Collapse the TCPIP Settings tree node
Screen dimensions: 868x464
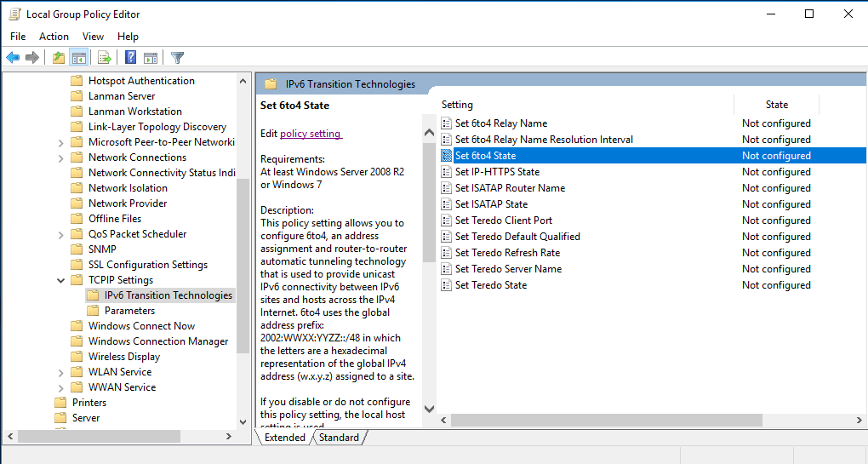[61, 281]
